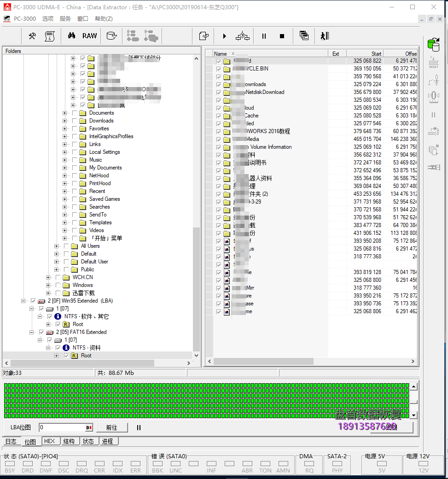Click the LBA input dropdown marker
The height and width of the screenshot is (479, 448).
89,428
